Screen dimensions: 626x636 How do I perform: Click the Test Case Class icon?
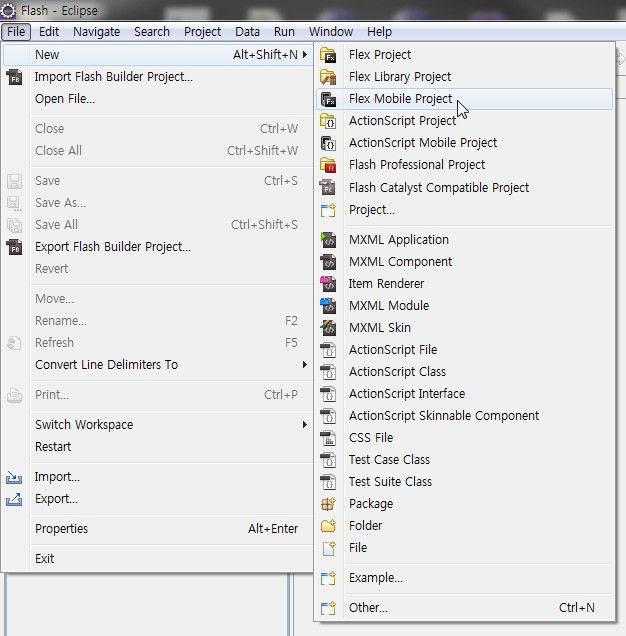(x=328, y=460)
